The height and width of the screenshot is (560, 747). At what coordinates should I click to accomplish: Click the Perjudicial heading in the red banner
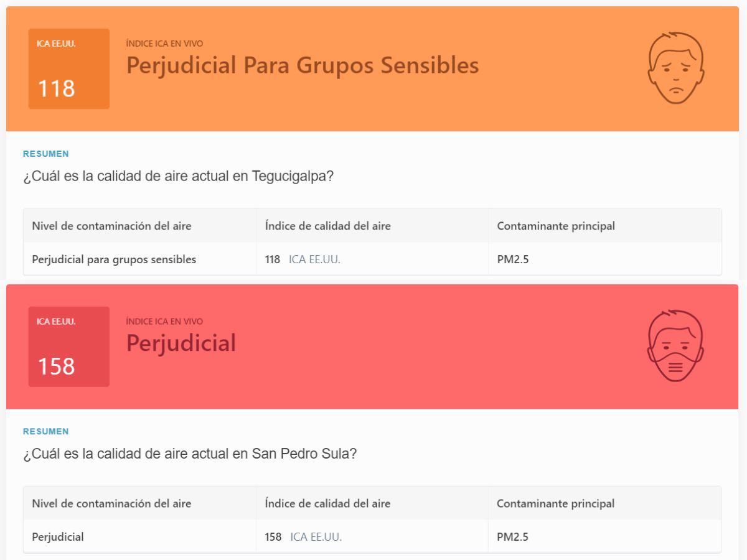(x=181, y=343)
